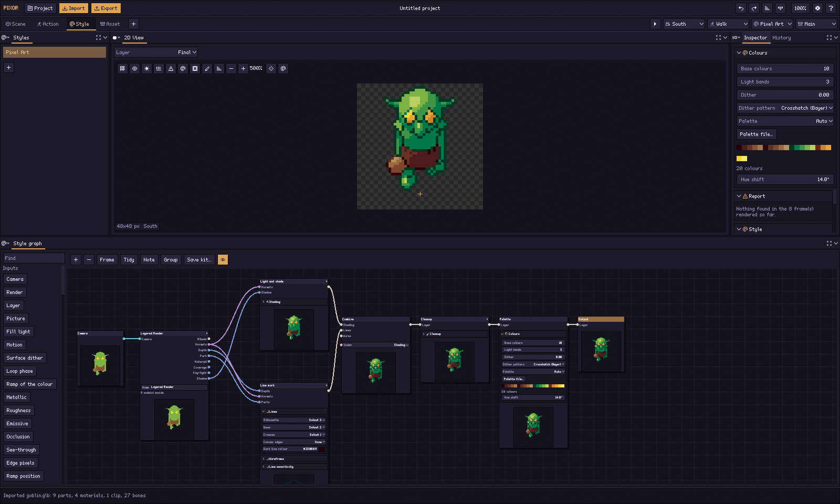The height and width of the screenshot is (504, 840).
Task: Select the Surface dither input node
Action: tap(25, 358)
